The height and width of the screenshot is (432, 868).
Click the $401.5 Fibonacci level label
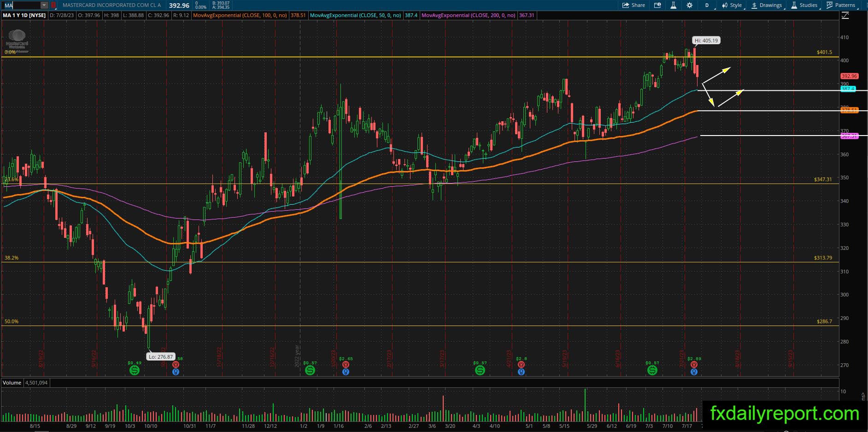[x=824, y=52]
